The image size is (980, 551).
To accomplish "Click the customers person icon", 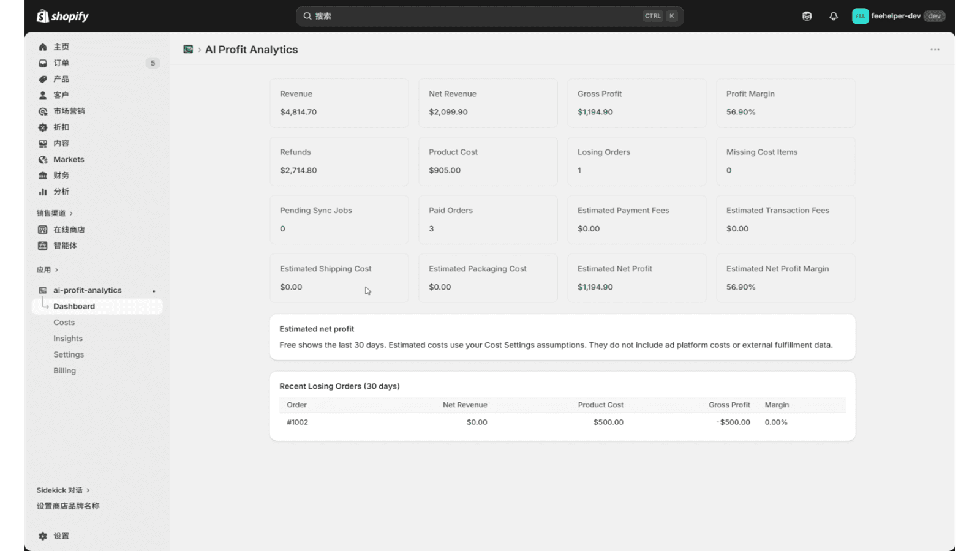I will (x=43, y=95).
